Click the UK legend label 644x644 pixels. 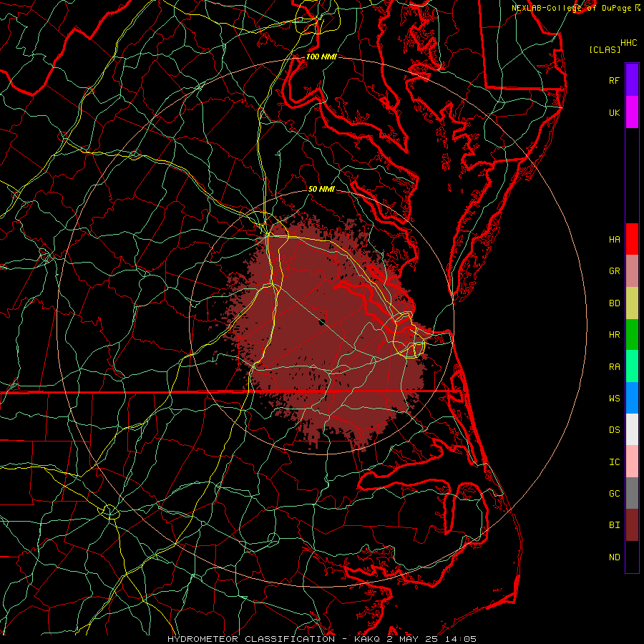(x=614, y=112)
